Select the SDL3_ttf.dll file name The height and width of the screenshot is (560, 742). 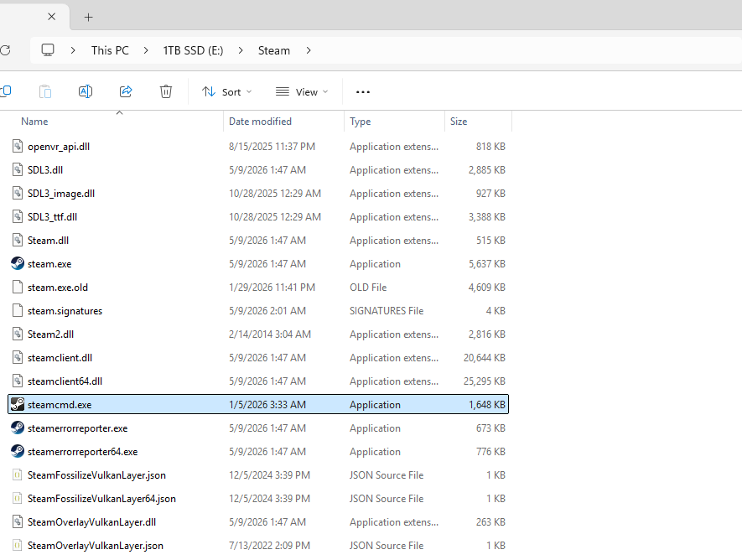click(52, 217)
